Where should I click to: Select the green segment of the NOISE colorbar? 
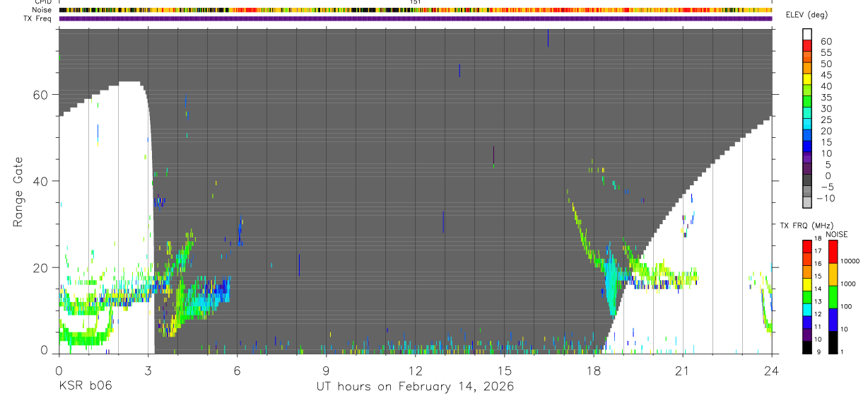tap(833, 296)
